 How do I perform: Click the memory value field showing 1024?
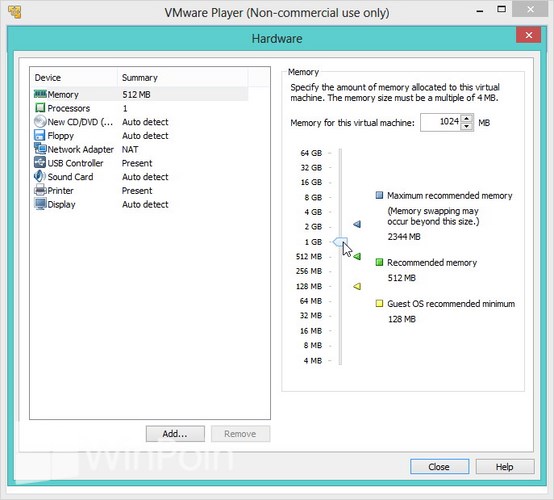pos(441,122)
